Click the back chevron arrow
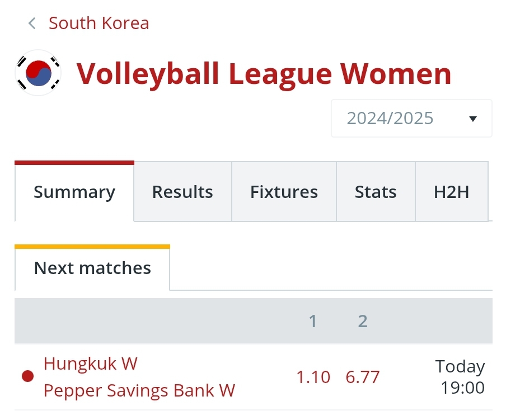The width and height of the screenshot is (506, 420). (32, 23)
